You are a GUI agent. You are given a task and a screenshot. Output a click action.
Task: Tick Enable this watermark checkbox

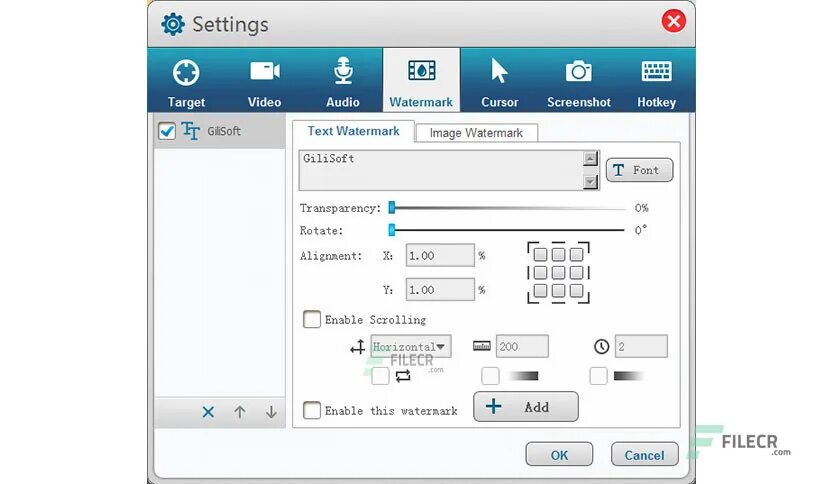pos(312,410)
